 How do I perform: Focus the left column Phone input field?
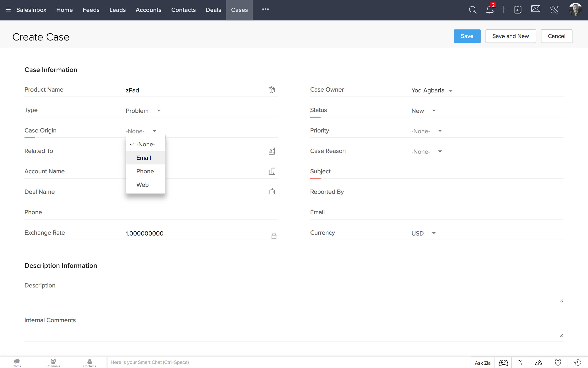(202, 212)
